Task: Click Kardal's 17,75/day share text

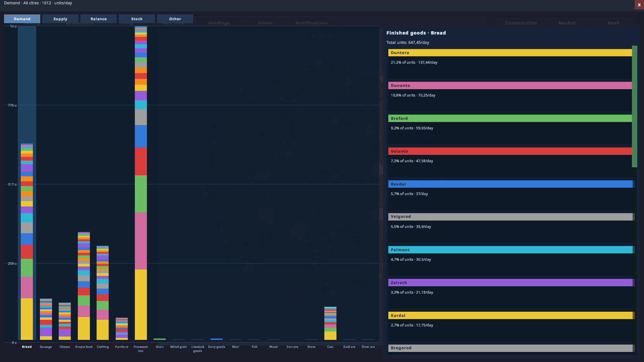Action: click(412, 325)
